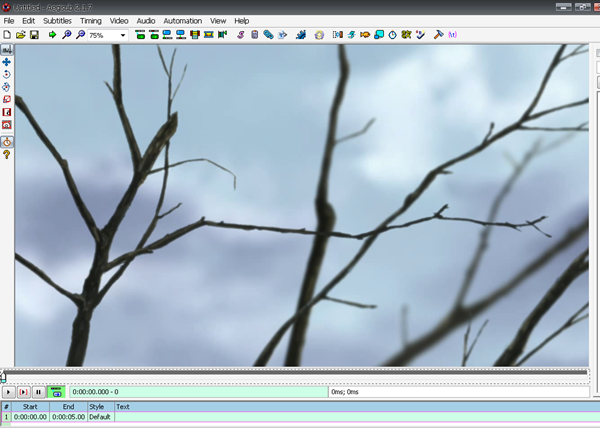Open the Shift Times tool
The height and width of the screenshot is (428, 600).
[338, 35]
